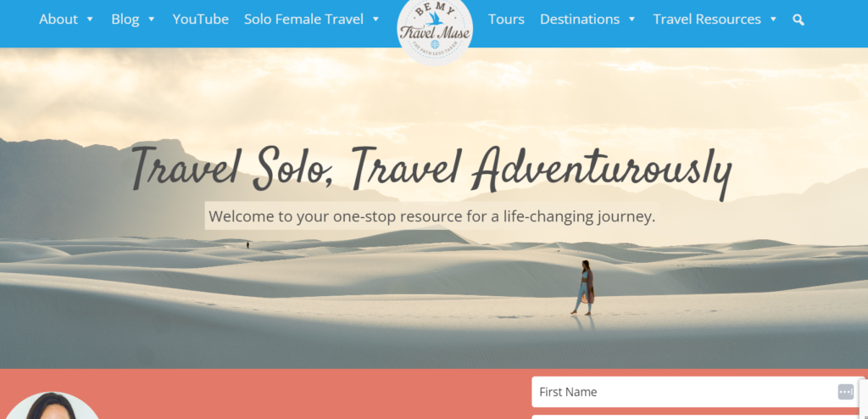Click the Travel Solo, Travel Adventurously heading

(x=431, y=170)
